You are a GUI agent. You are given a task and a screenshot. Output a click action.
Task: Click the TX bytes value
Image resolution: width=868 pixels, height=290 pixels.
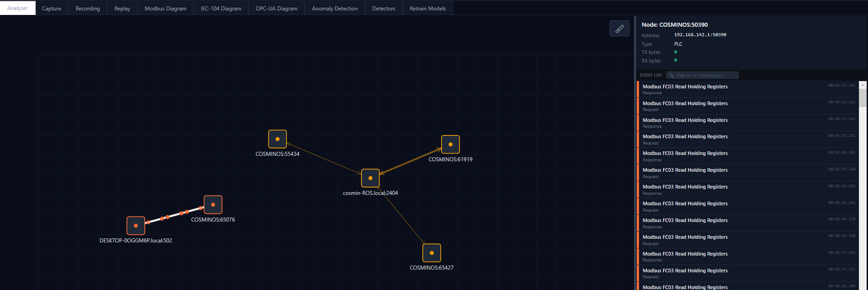[x=676, y=52]
